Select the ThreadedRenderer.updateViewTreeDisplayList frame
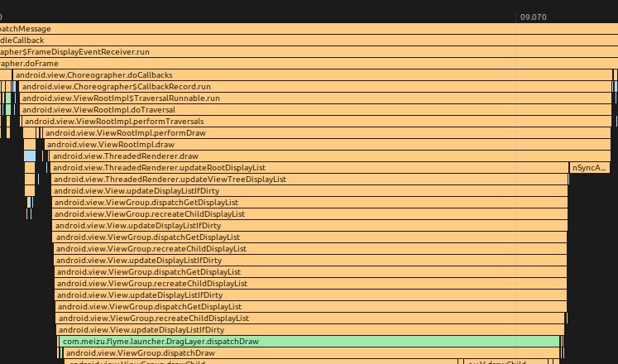Screen dimensions: 618x364 [x=309, y=179]
